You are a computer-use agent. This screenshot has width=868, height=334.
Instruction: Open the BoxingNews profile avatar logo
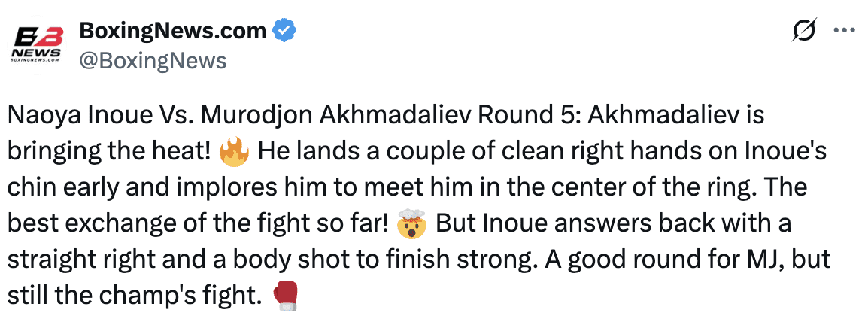click(35, 44)
